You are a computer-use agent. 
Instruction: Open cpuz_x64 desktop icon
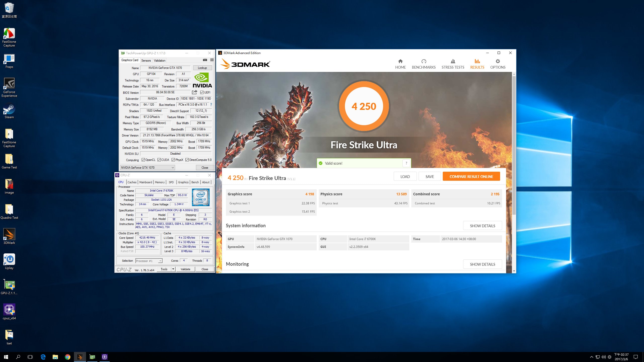click(9, 312)
